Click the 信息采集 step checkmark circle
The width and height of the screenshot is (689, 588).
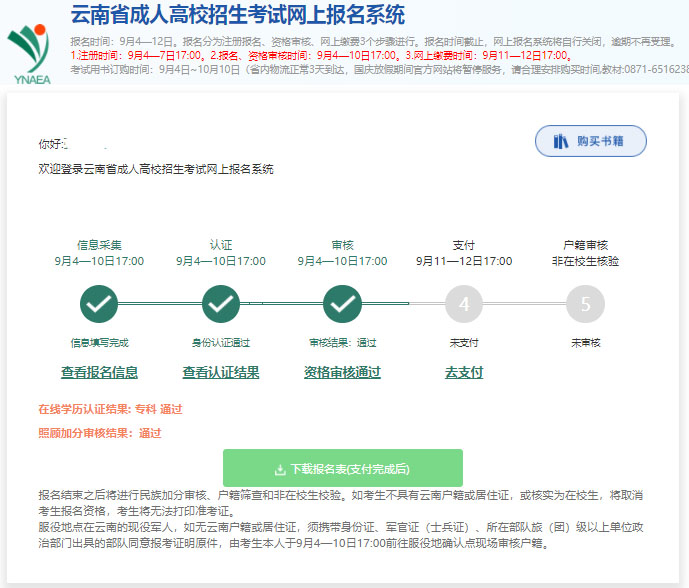pos(99,303)
